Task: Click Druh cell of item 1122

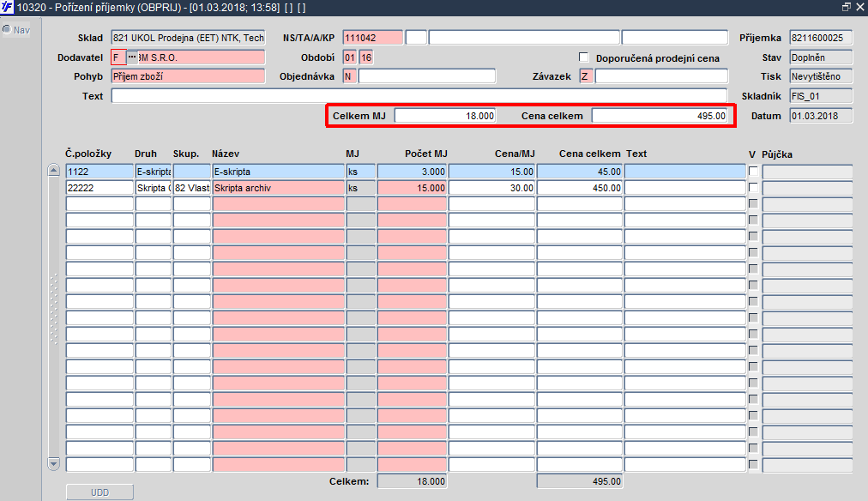Action: pyautogui.click(x=154, y=172)
